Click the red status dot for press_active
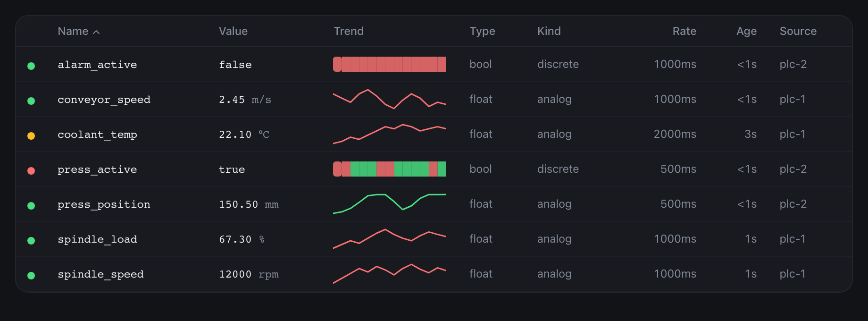 pyautogui.click(x=31, y=170)
